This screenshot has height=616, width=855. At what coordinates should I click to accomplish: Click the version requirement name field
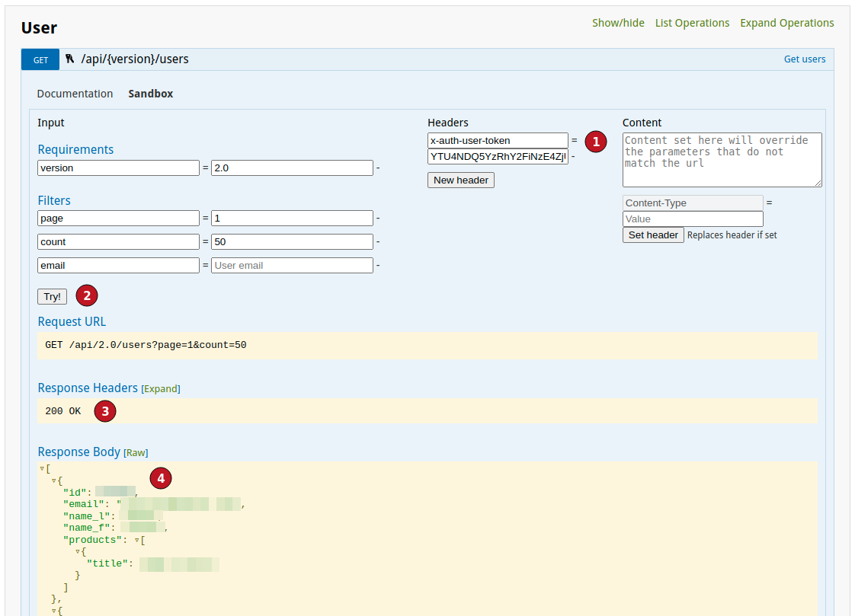point(118,168)
